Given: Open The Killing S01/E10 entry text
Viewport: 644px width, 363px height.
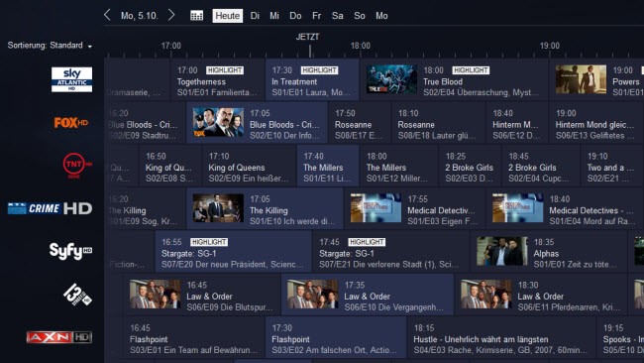Looking at the screenshot, I should [x=292, y=221].
